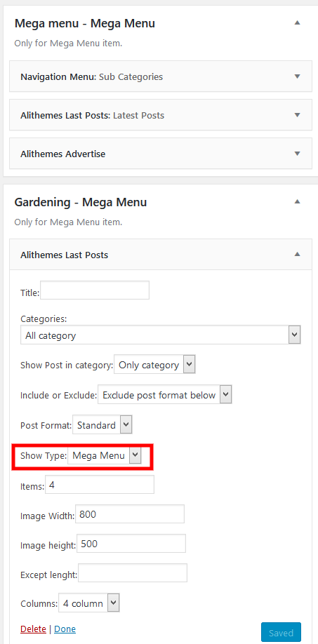The height and width of the screenshot is (644, 318).
Task: Open the Post Format dropdown
Action: pos(102,425)
